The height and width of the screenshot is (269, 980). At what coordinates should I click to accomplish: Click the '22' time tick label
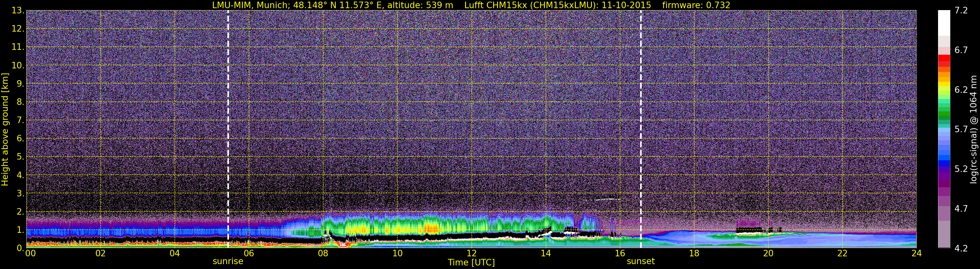(842, 253)
